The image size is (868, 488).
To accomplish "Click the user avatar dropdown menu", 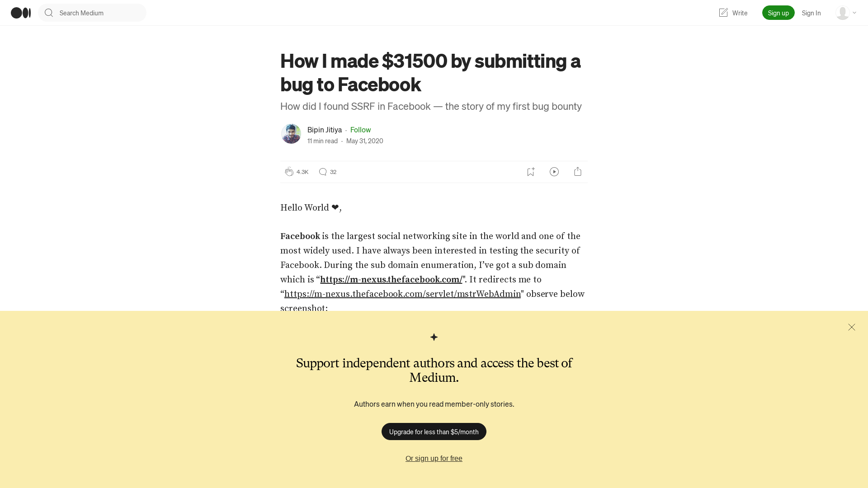I will [846, 13].
